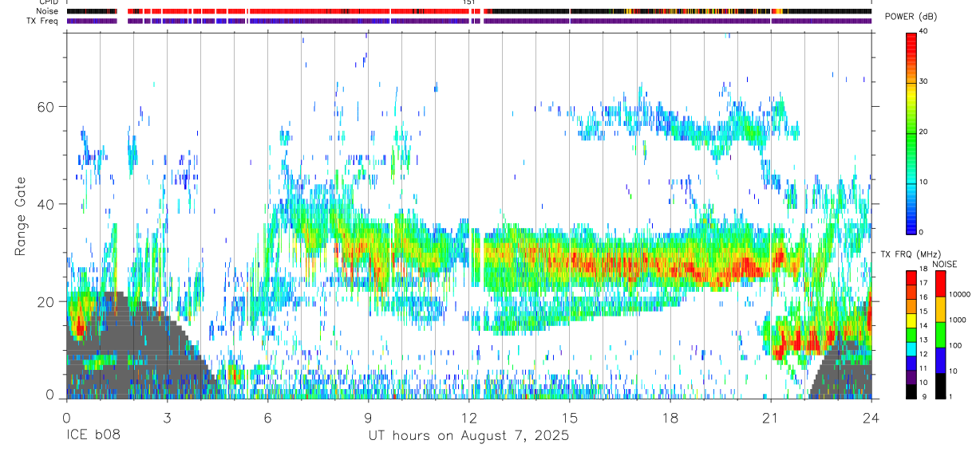Click the 1000 label on NOISE legend

956,320
